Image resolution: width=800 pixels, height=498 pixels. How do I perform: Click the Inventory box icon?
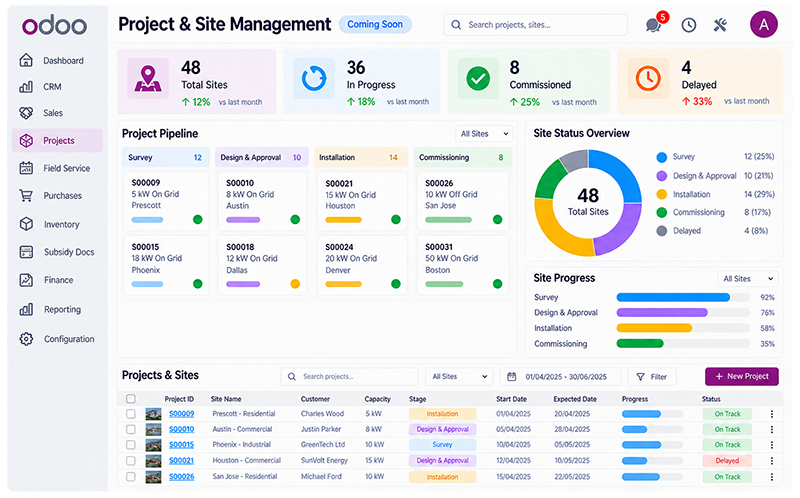(26, 224)
